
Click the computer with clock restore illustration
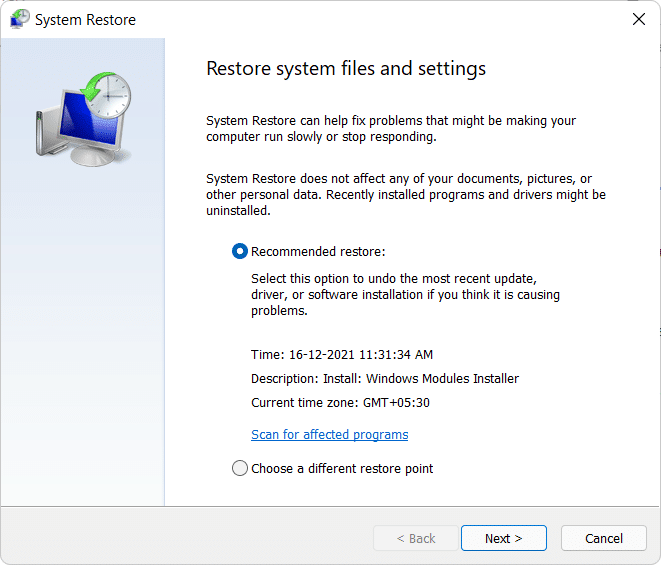(x=83, y=119)
